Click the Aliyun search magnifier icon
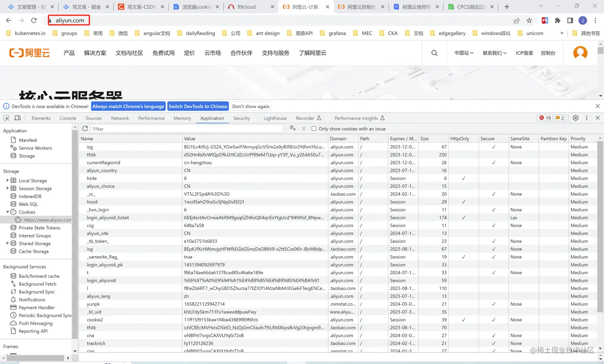The image size is (604, 364). tap(434, 53)
